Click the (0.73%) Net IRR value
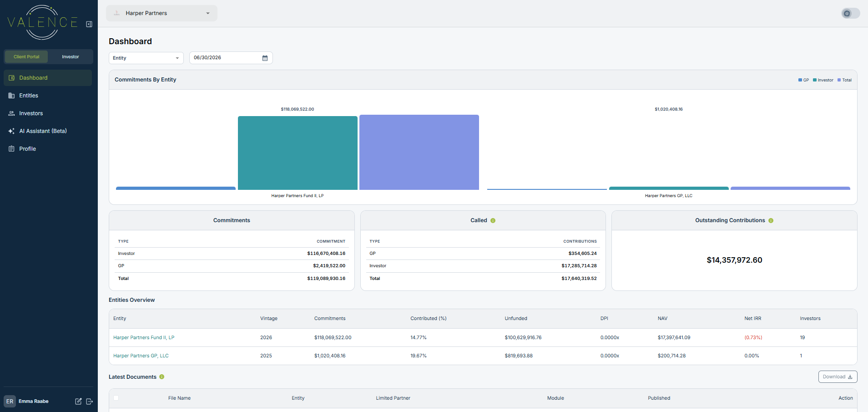The width and height of the screenshot is (868, 412). [x=753, y=338]
